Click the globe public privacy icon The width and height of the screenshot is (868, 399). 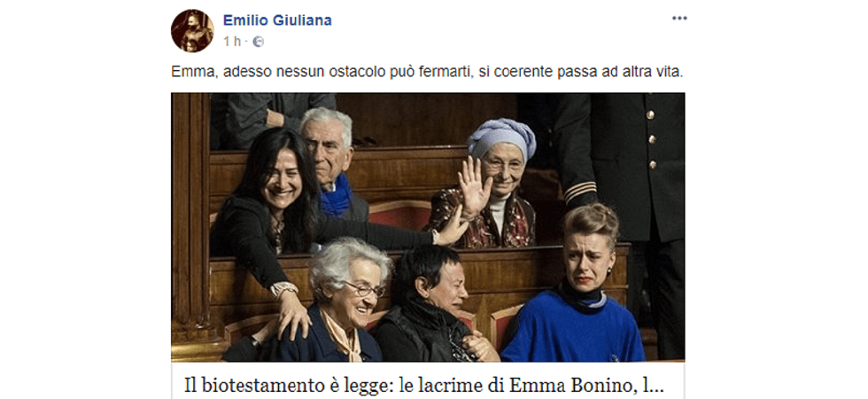pyautogui.click(x=258, y=42)
